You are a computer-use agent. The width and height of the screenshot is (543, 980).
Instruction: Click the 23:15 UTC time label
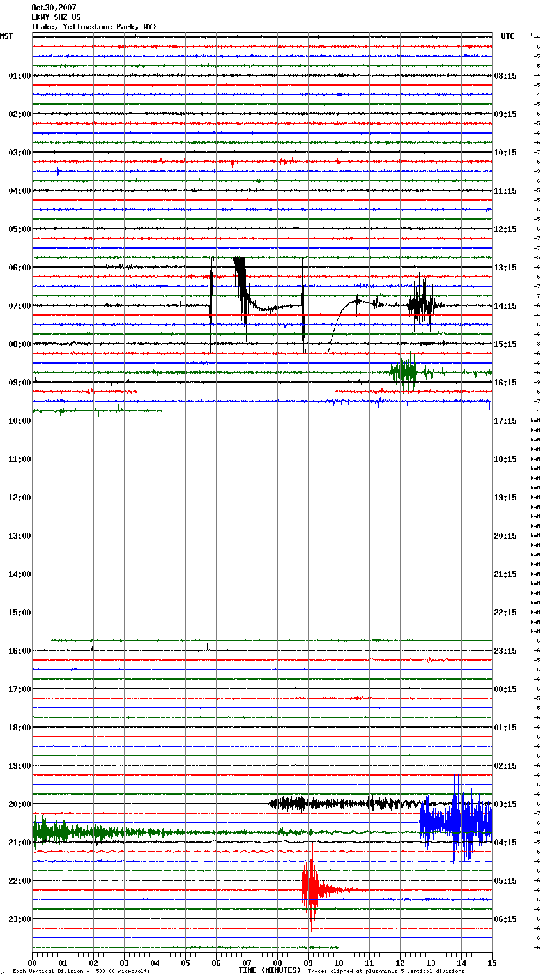pyautogui.click(x=505, y=651)
